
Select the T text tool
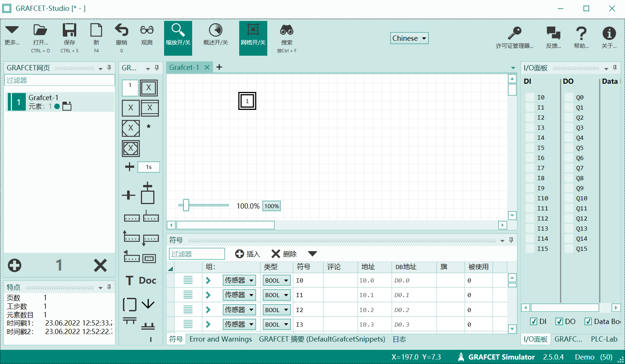[x=129, y=280]
